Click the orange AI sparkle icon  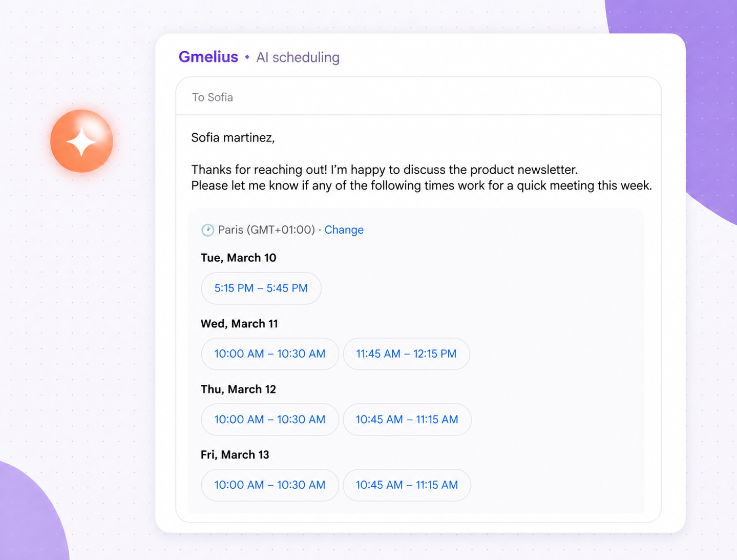pos(81,141)
